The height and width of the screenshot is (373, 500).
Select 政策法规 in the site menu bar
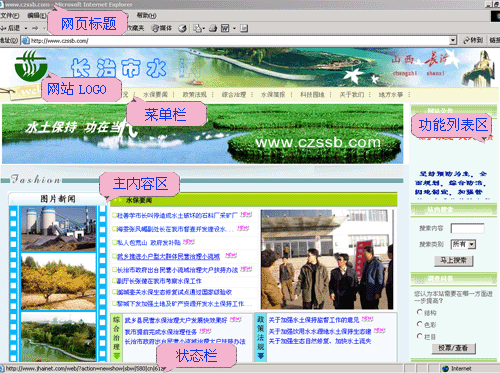coord(195,95)
